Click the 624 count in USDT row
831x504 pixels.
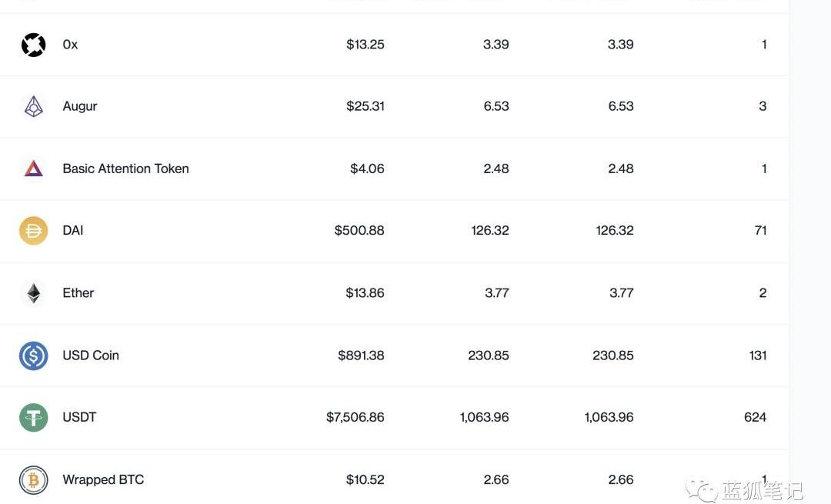point(756,418)
